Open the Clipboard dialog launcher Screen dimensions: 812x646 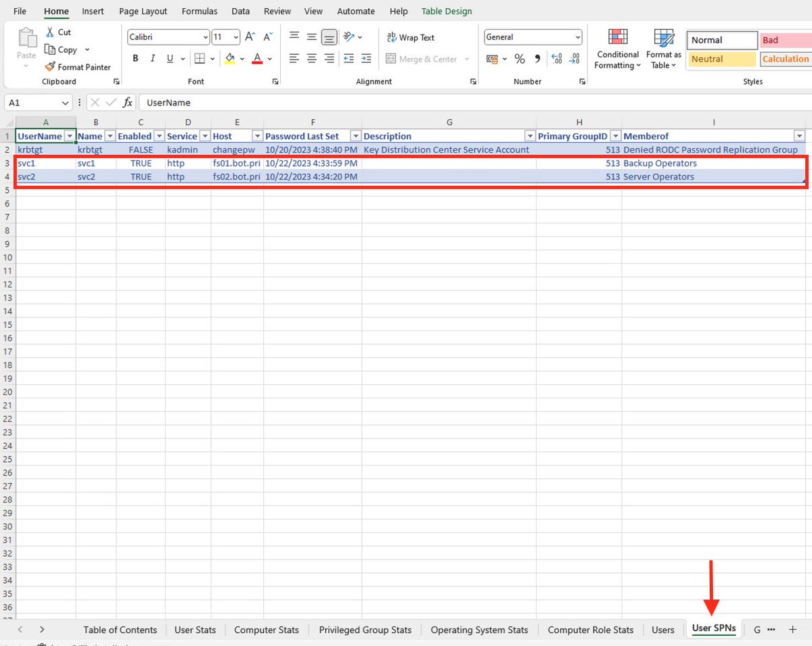click(116, 81)
